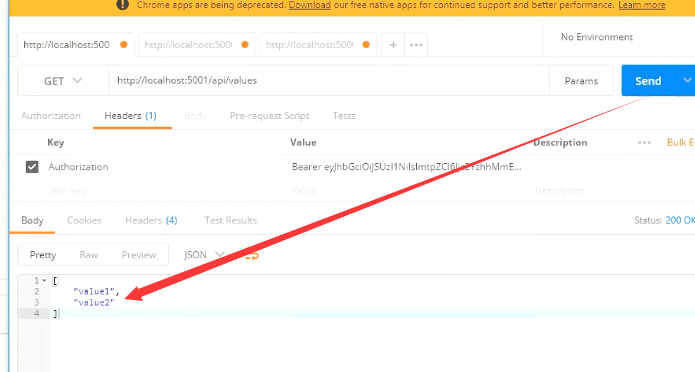This screenshot has height=372, width=695.
Task: Open the No Environment selector
Action: point(597,37)
